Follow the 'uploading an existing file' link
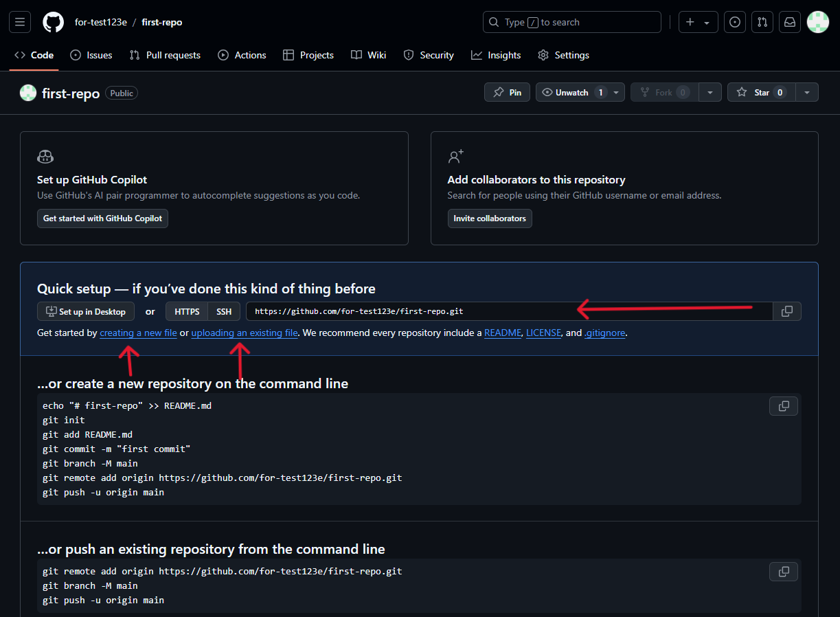 coord(245,333)
